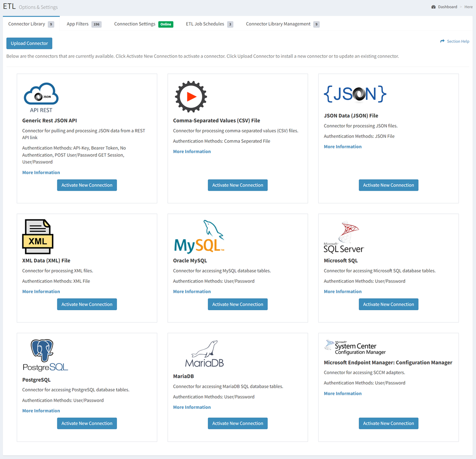This screenshot has width=476, height=459.
Task: Click the Microsoft SQL Server logo
Action: coord(344,237)
